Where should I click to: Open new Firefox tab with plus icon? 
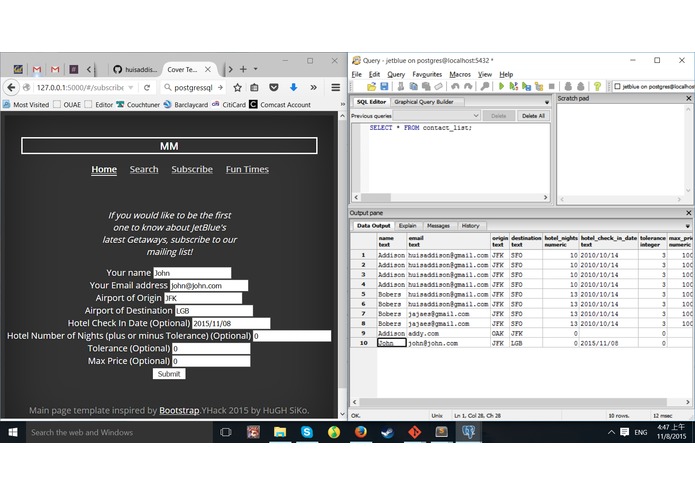pos(243,69)
